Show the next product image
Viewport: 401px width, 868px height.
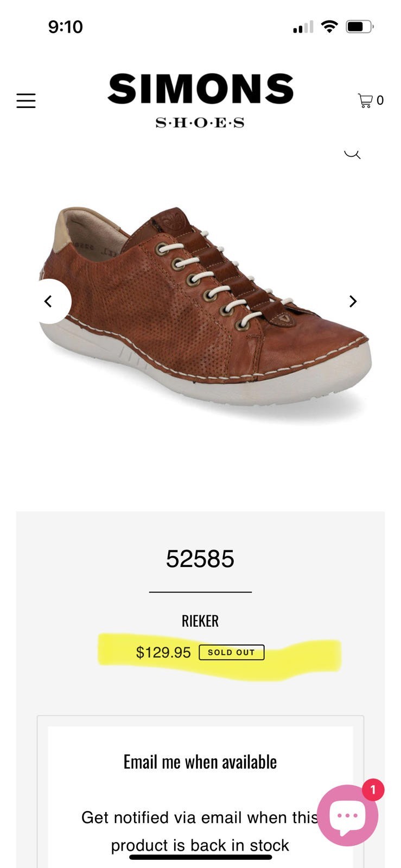click(353, 301)
